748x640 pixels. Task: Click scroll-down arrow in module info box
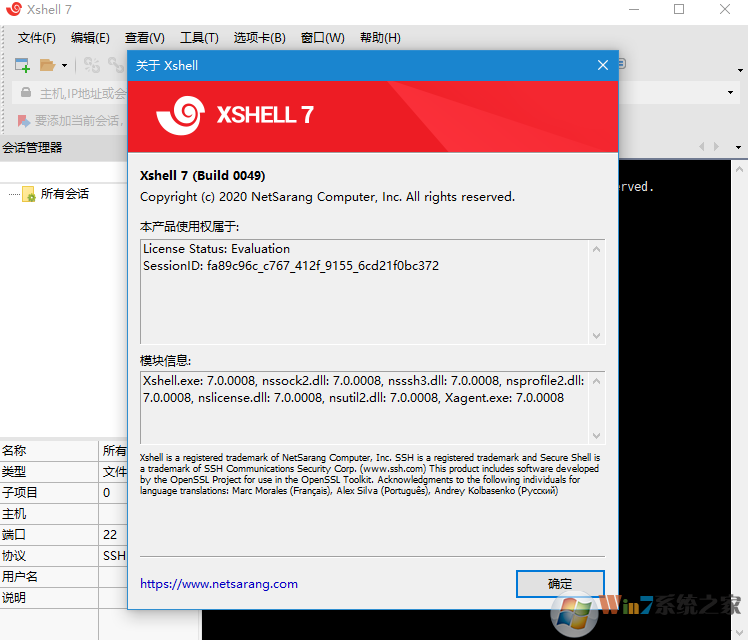(596, 436)
